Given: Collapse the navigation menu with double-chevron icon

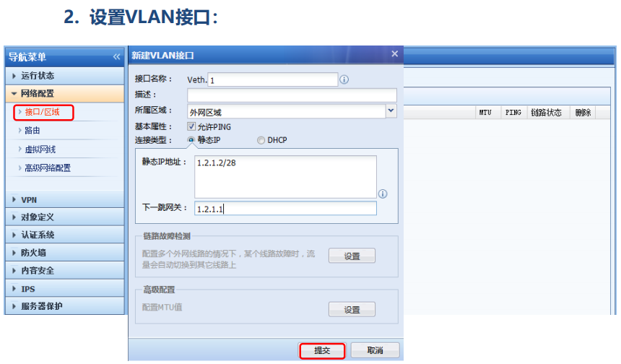Looking at the screenshot, I should coord(116,57).
